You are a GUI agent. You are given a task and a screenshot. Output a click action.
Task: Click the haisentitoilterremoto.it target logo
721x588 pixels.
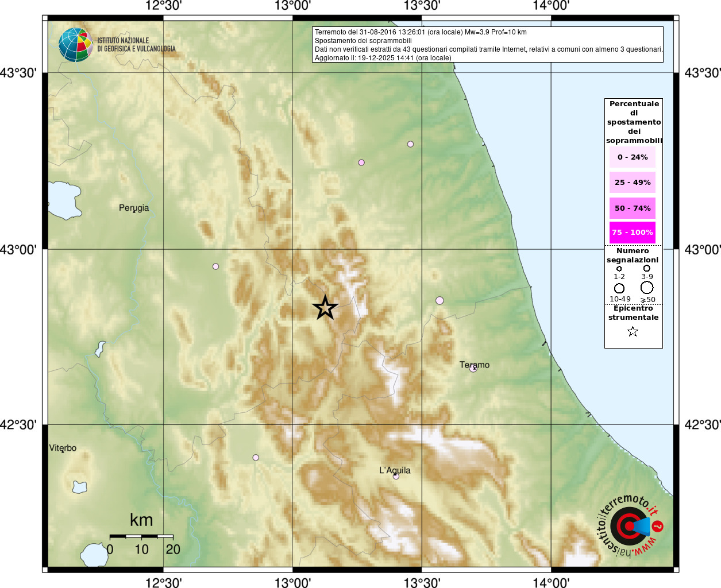click(630, 527)
